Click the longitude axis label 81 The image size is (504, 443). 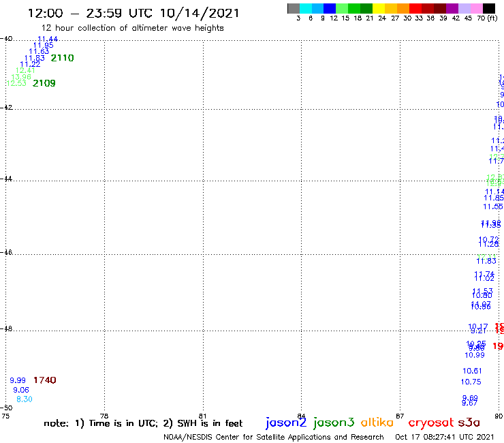point(202,416)
